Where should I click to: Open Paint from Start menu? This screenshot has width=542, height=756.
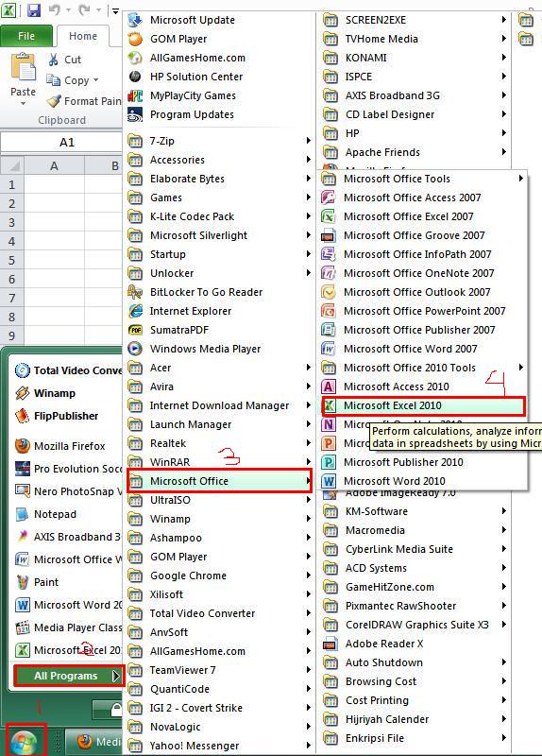(x=37, y=582)
